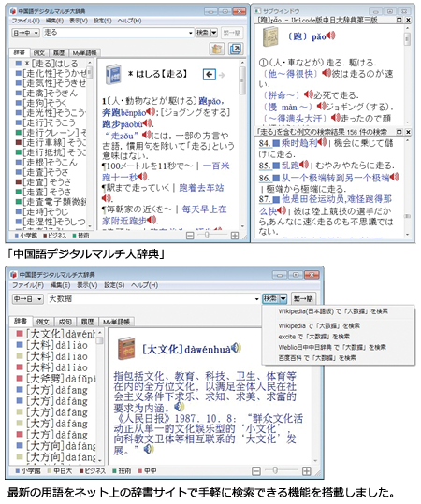This screenshot has height=504, width=421.
Task: Click the back arrow beside はしる【走る】
Action: coord(210,75)
